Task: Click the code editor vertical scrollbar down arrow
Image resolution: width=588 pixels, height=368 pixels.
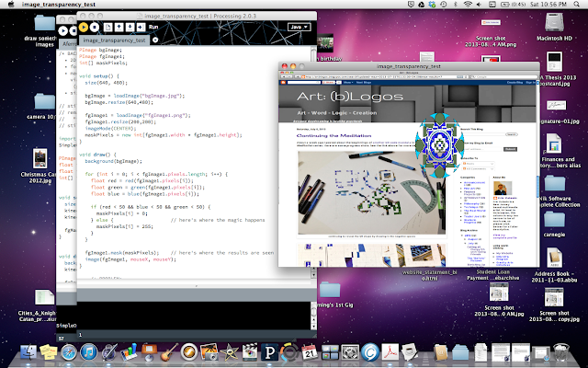Action: click(313, 275)
